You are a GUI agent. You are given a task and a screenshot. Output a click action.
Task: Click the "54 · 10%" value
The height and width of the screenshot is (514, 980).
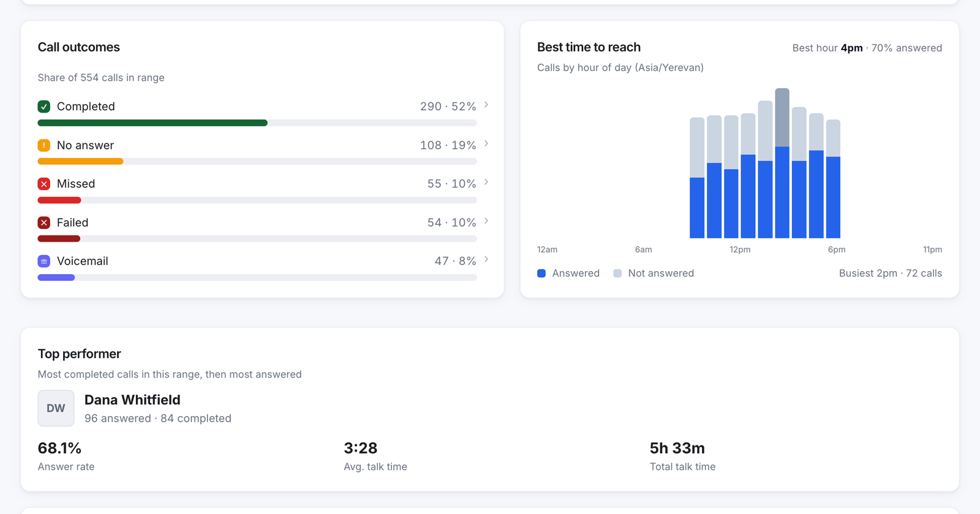point(452,223)
